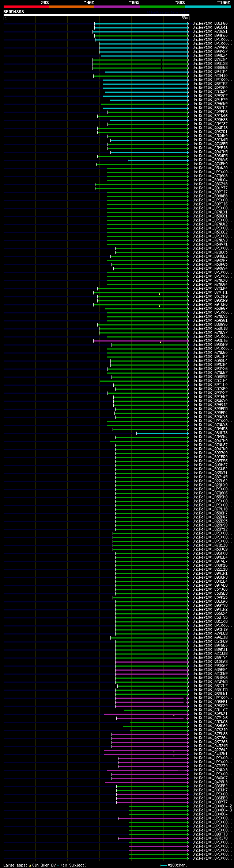Select the label UniRef100_A2ZHW7
234x868 pixels.
coord(210,517)
